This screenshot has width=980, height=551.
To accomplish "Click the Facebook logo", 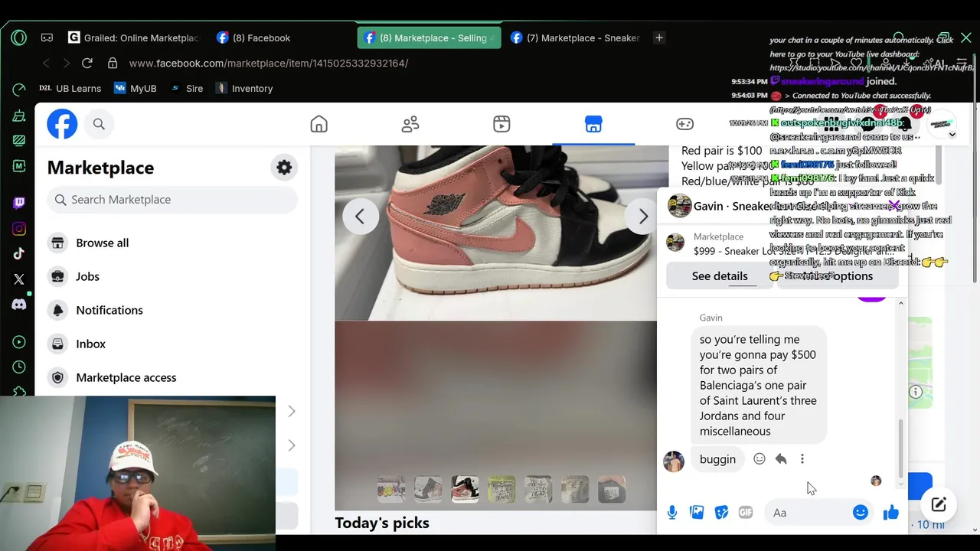I will click(62, 124).
